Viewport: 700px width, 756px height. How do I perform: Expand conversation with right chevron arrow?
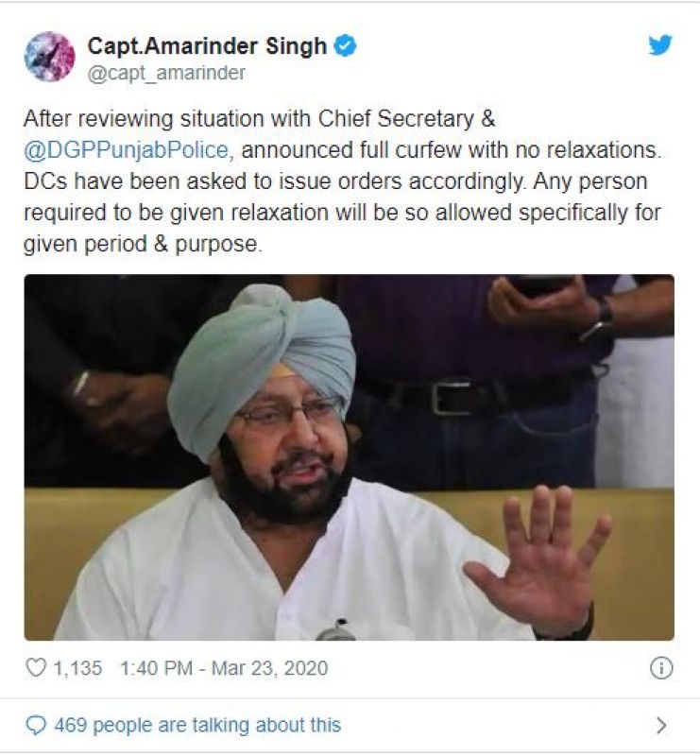point(662,725)
